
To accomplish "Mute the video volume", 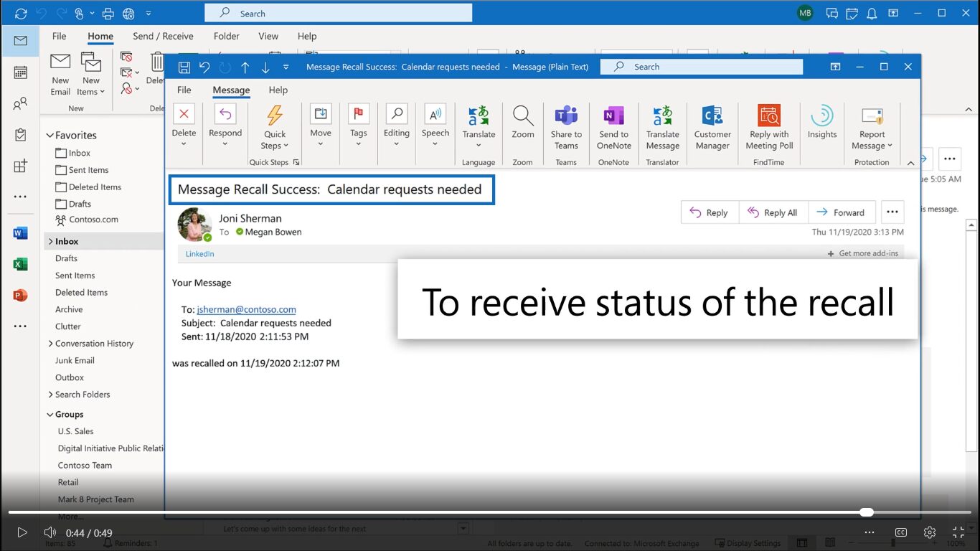I will pos(50,532).
